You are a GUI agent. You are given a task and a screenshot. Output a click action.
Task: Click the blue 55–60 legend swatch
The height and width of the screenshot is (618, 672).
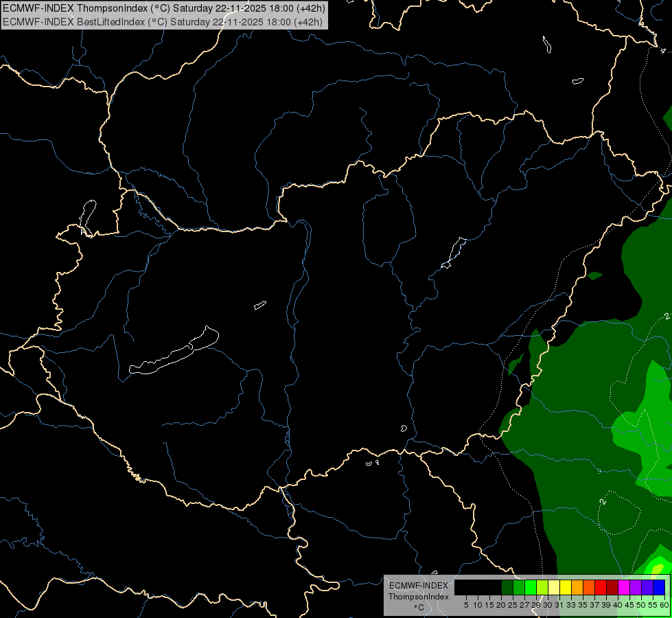(659, 587)
